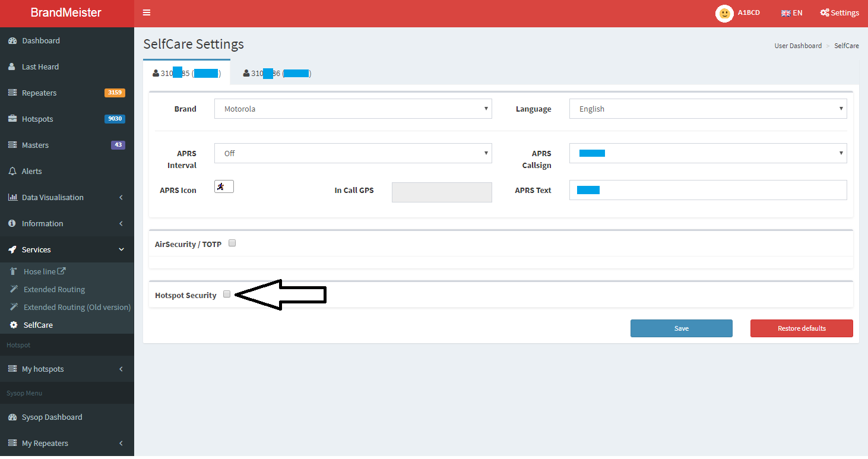Click the blue Save button
The height and width of the screenshot is (459, 868).
(x=681, y=328)
